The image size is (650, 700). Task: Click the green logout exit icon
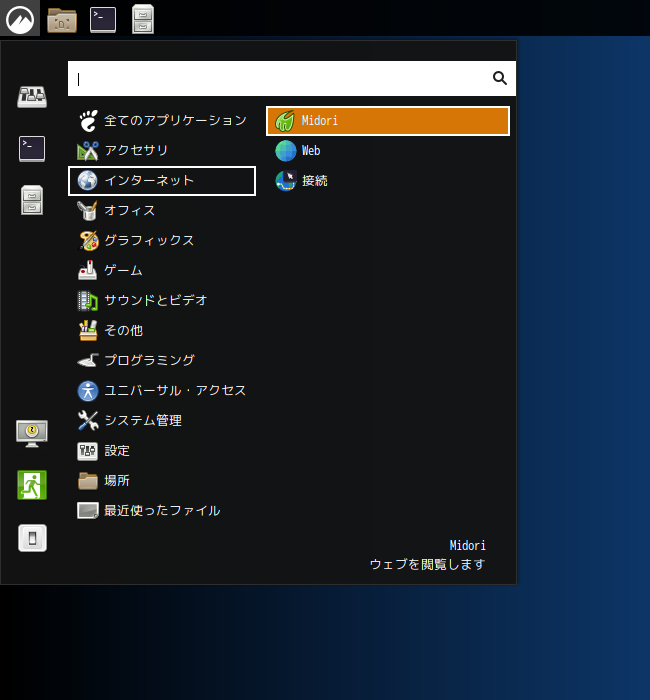[32, 485]
